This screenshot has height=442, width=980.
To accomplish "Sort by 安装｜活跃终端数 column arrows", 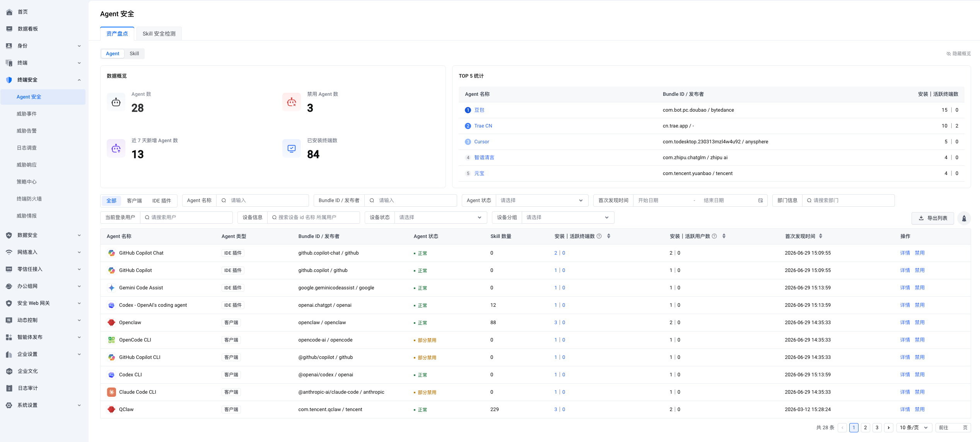I will [x=609, y=236].
